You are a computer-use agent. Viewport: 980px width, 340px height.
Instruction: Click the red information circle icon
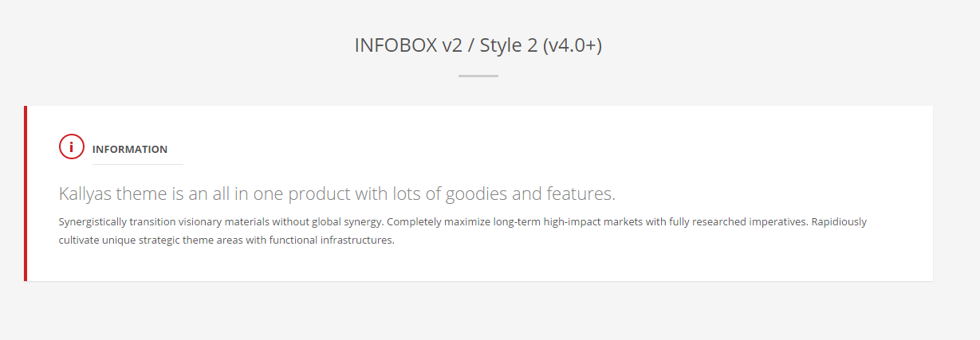click(72, 147)
